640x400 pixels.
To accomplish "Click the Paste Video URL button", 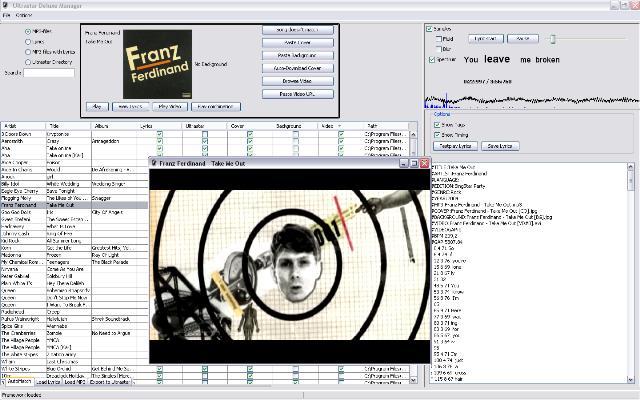I will click(298, 94).
